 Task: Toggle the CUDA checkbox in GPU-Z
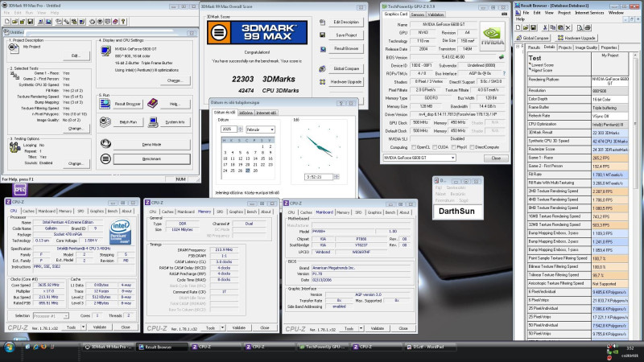point(434,147)
